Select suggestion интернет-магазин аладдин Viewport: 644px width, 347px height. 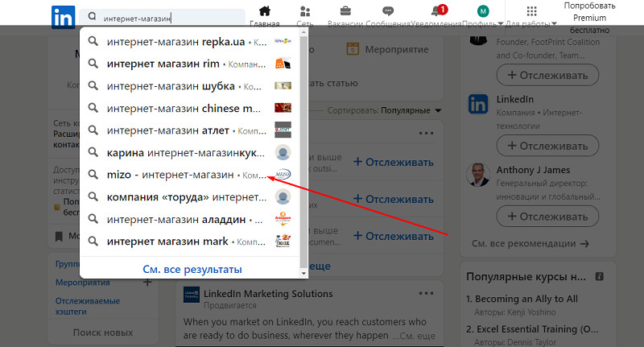tap(190, 219)
